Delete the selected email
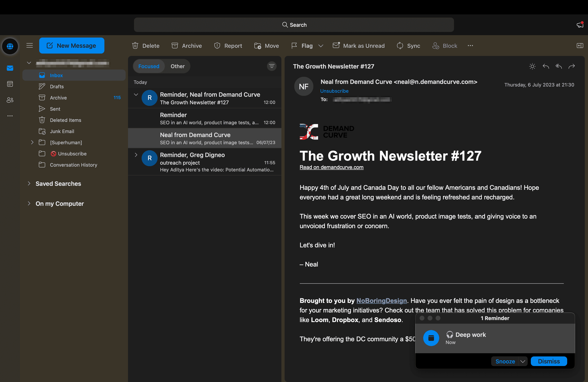The image size is (588, 382). click(146, 46)
